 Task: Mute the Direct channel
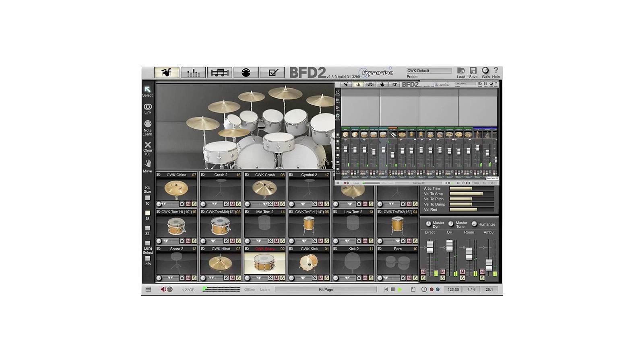click(423, 272)
